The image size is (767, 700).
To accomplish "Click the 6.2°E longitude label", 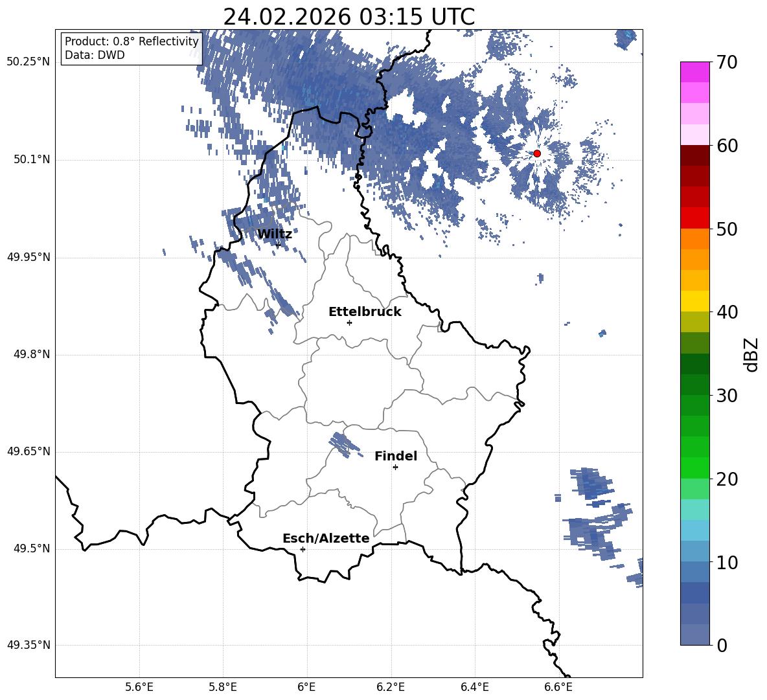I will pyautogui.click(x=391, y=687).
